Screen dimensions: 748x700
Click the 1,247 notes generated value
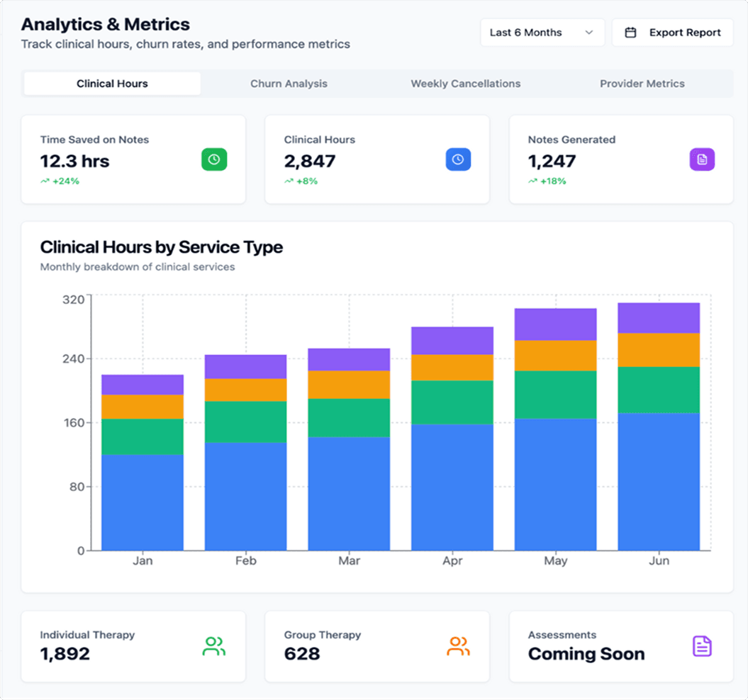(552, 161)
